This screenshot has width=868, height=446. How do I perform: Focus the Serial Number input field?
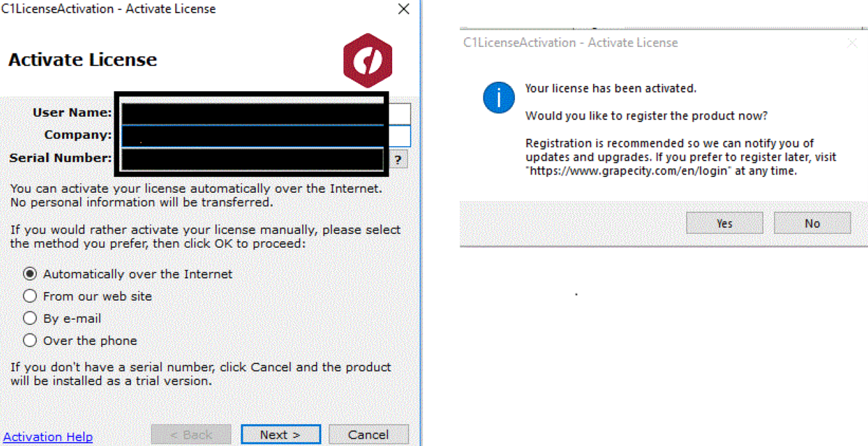click(x=252, y=159)
